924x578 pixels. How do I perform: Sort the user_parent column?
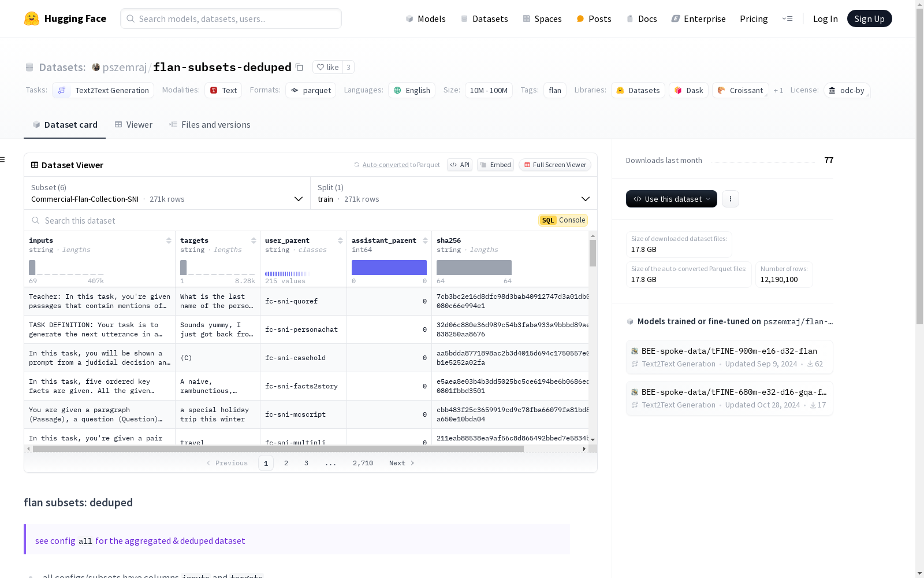(x=340, y=240)
